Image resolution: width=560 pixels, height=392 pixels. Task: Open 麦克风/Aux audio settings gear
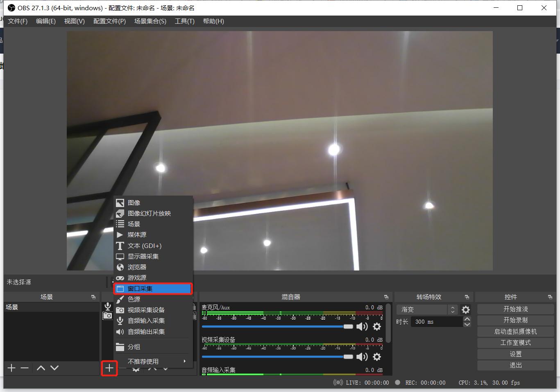point(377,326)
